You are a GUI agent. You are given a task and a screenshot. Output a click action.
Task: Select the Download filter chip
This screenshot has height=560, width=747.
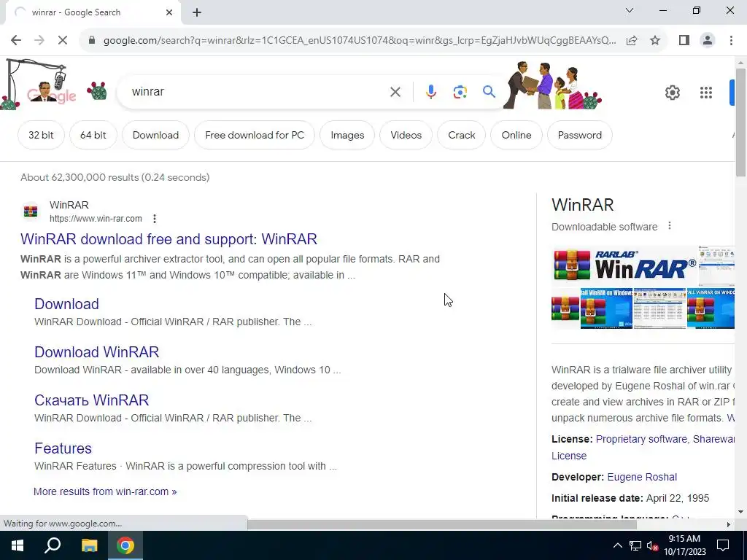[x=155, y=135]
